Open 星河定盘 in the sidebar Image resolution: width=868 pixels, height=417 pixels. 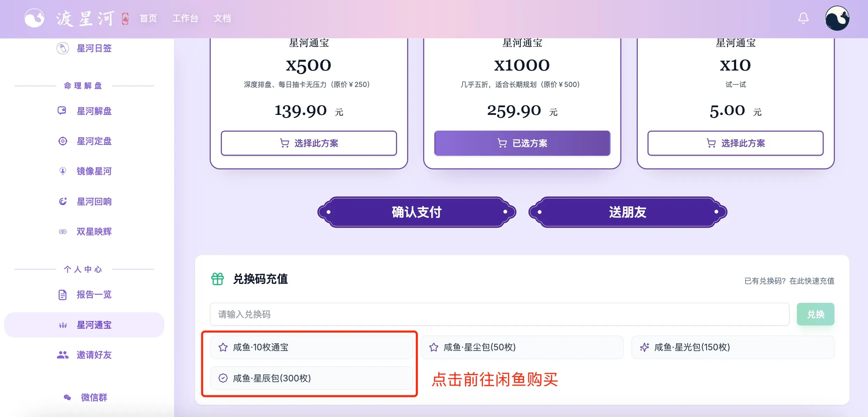[x=93, y=141]
